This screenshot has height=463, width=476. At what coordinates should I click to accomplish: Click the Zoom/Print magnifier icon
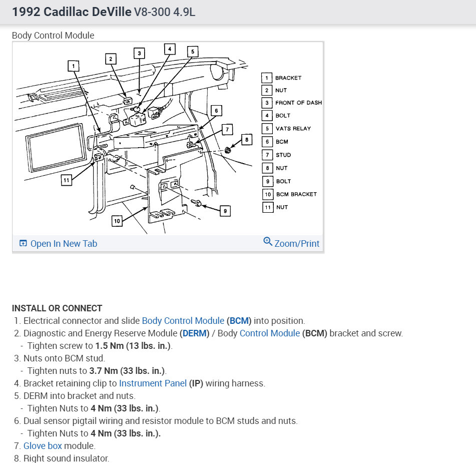tap(268, 241)
